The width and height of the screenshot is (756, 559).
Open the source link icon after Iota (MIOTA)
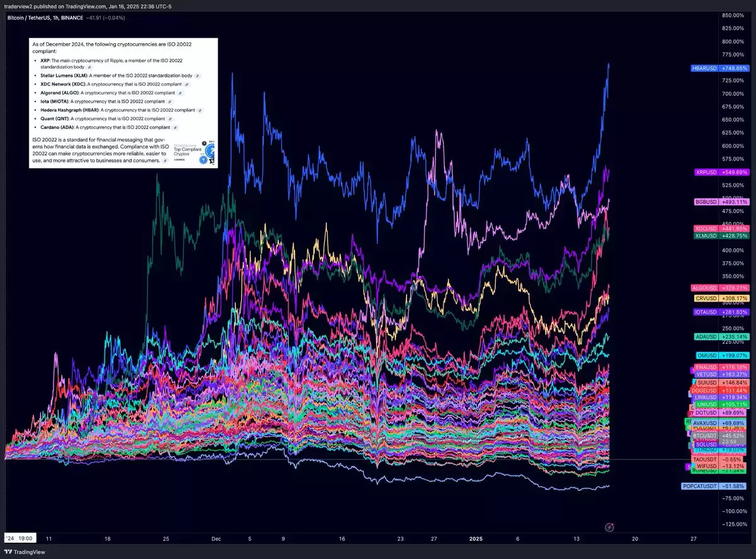tap(170, 101)
